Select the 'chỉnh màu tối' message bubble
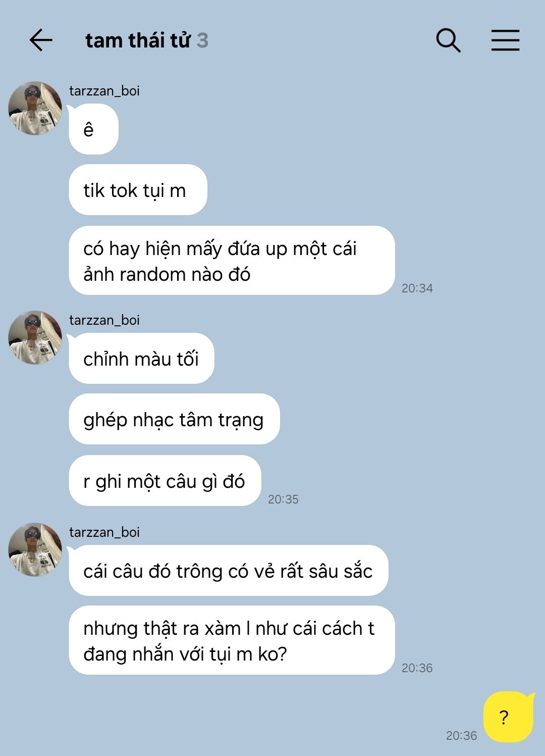Screen dimensions: 545x756 [141, 359]
